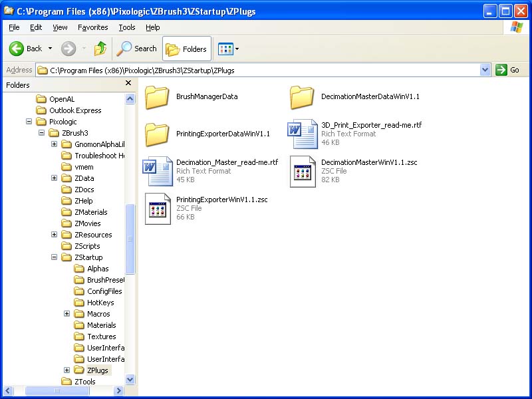The width and height of the screenshot is (532, 399).
Task: Go up one folder level icon
Action: pyautogui.click(x=100, y=49)
